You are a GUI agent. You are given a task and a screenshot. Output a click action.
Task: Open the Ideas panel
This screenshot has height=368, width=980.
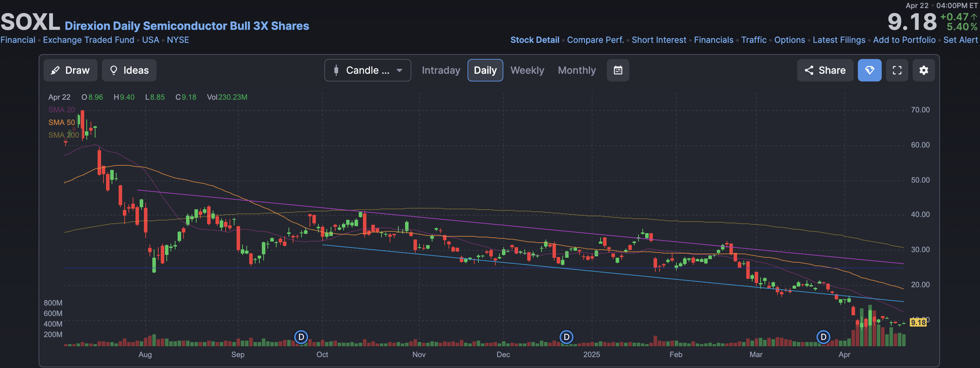(129, 70)
